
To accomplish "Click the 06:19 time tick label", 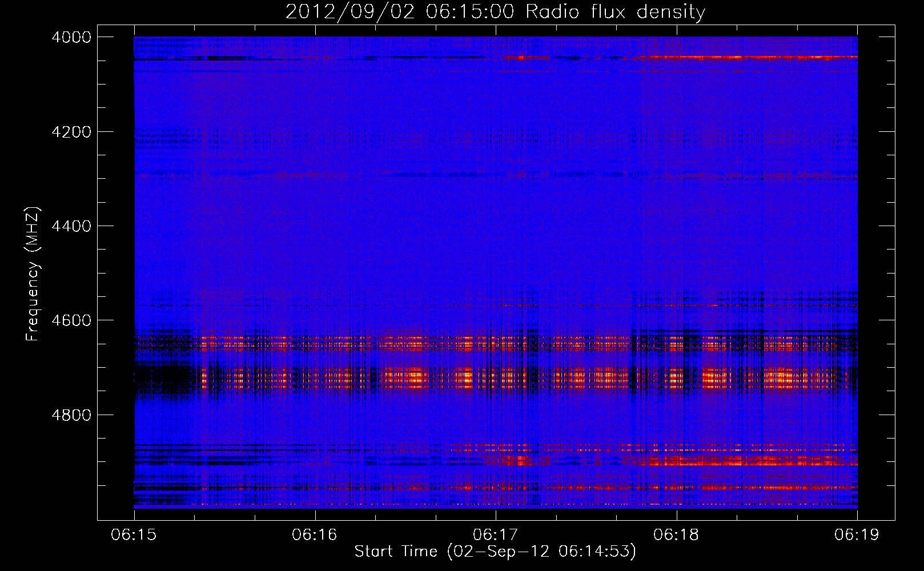I will (857, 535).
